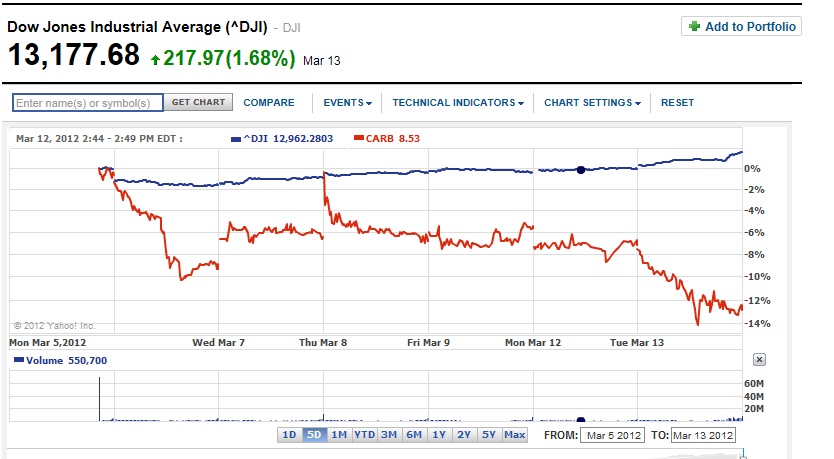834x459 pixels.
Task: Select the 1M time range tab
Action: click(x=339, y=435)
